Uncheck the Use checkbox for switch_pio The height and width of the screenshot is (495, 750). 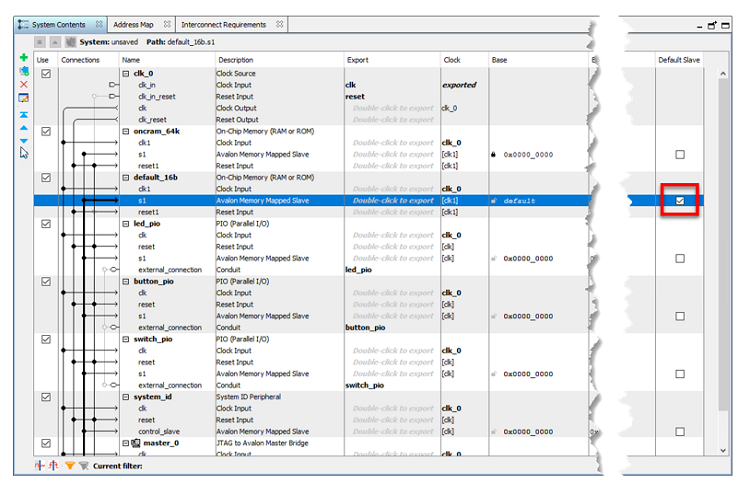point(46,339)
